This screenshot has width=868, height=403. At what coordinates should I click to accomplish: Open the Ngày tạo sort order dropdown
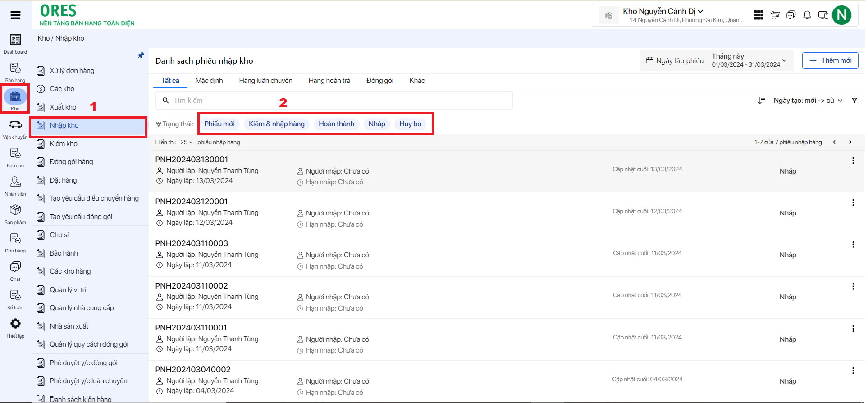tap(807, 101)
